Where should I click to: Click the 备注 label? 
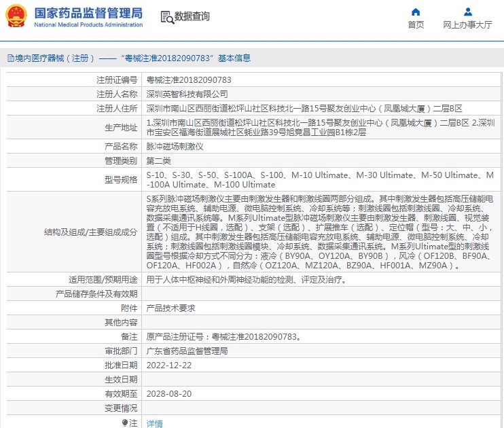(129, 337)
